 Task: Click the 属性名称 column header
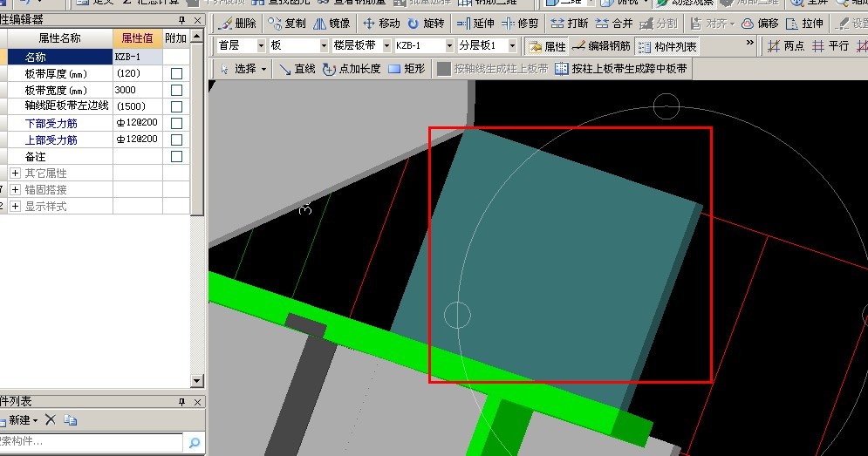click(x=60, y=38)
